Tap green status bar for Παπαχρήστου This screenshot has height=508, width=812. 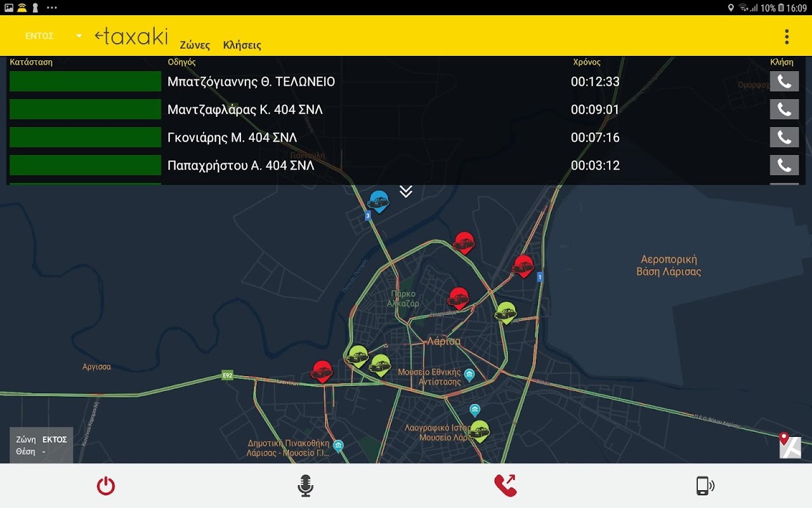[x=86, y=165]
